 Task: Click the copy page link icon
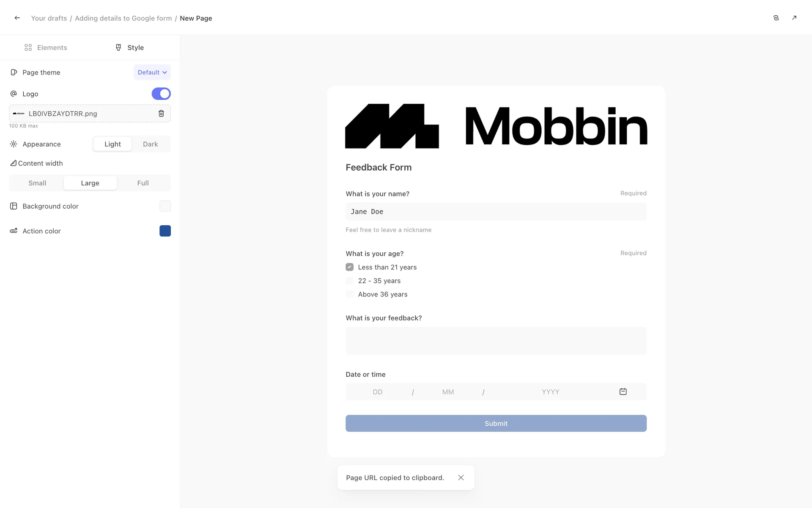point(776,18)
